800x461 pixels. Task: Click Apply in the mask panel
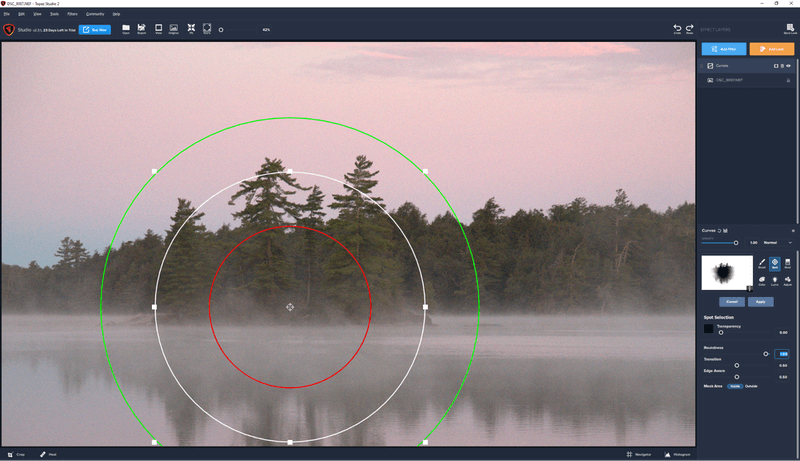pos(760,301)
